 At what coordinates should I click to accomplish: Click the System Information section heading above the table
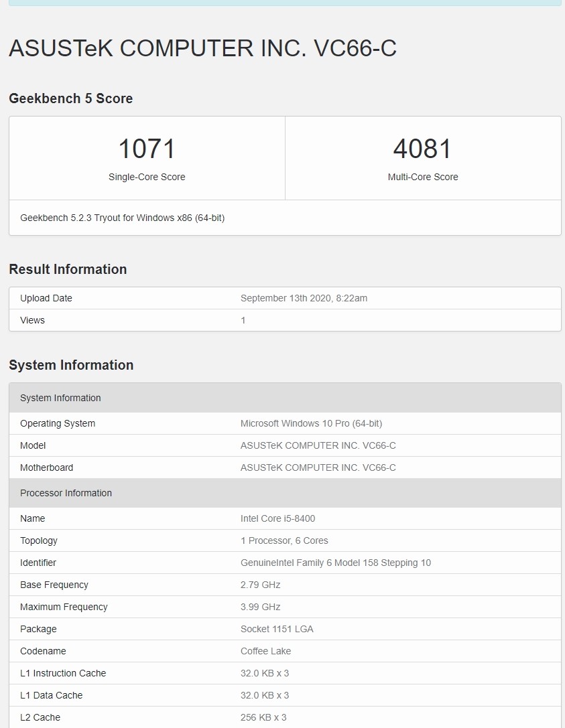pyautogui.click(x=71, y=365)
